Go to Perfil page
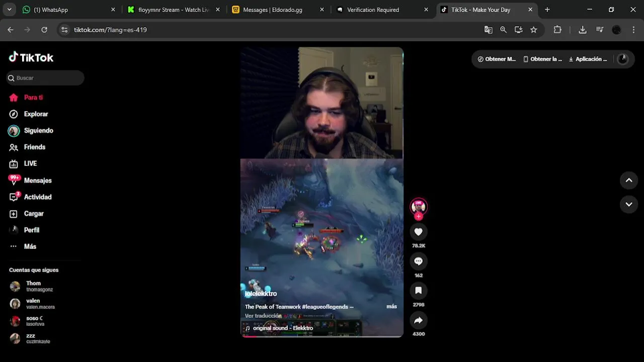This screenshot has width=644, height=362. [31, 230]
